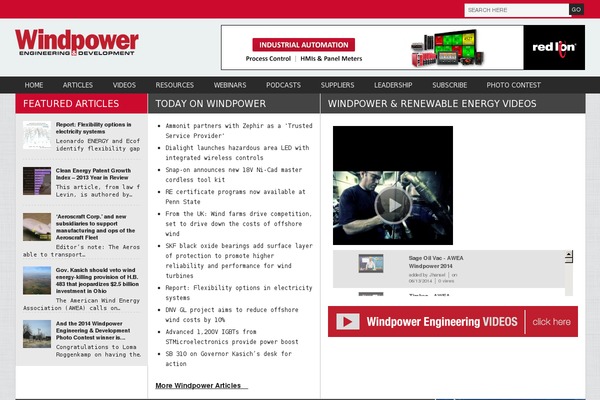Click the More Windpower Articles link
The image size is (600, 400).
point(201,385)
